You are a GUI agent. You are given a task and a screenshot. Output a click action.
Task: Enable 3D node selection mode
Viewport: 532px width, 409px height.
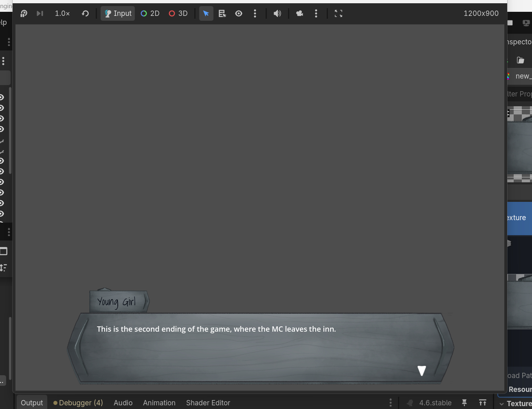coord(178,13)
